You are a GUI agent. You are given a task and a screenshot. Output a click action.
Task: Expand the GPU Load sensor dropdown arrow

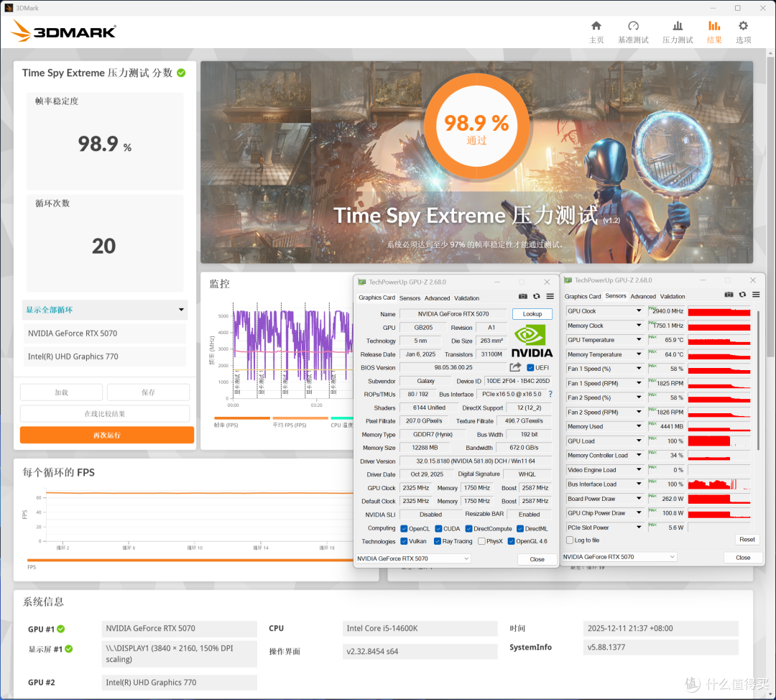(639, 441)
